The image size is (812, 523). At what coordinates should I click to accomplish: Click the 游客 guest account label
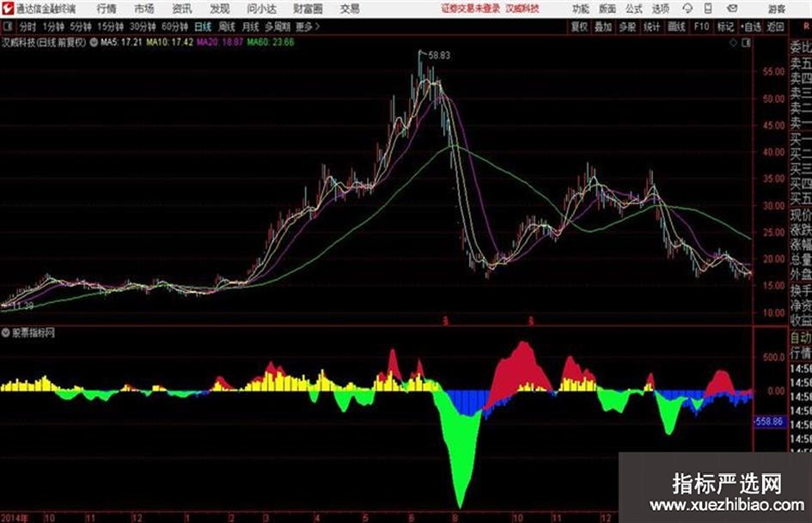pos(777,9)
